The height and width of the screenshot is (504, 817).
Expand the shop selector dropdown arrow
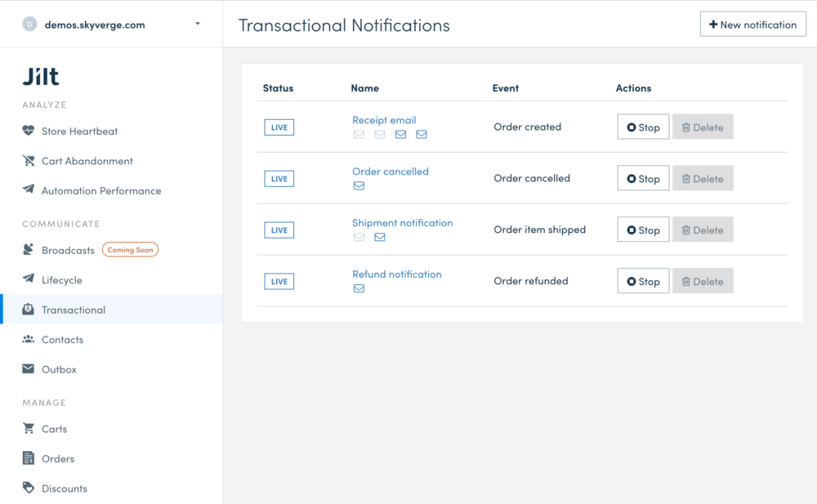[x=198, y=24]
